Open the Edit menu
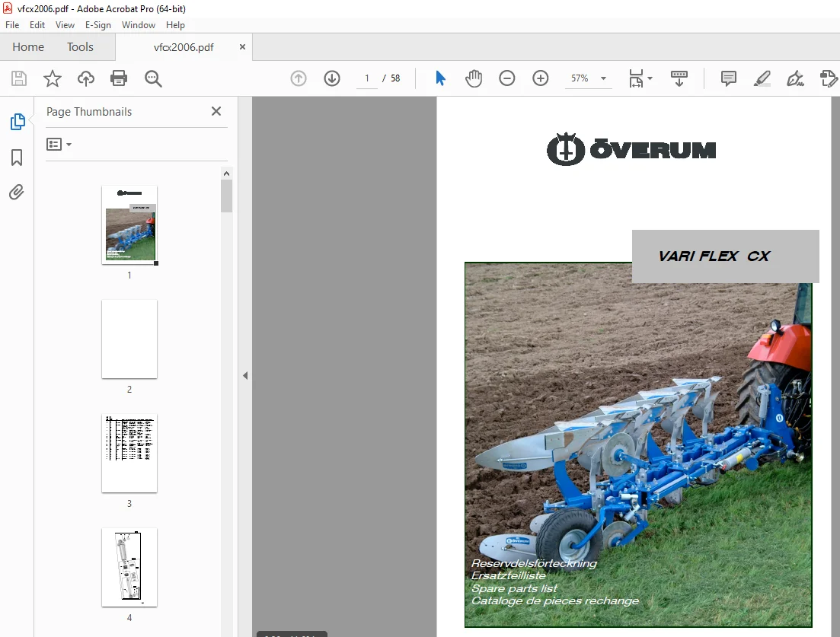The width and height of the screenshot is (840, 637). point(37,25)
